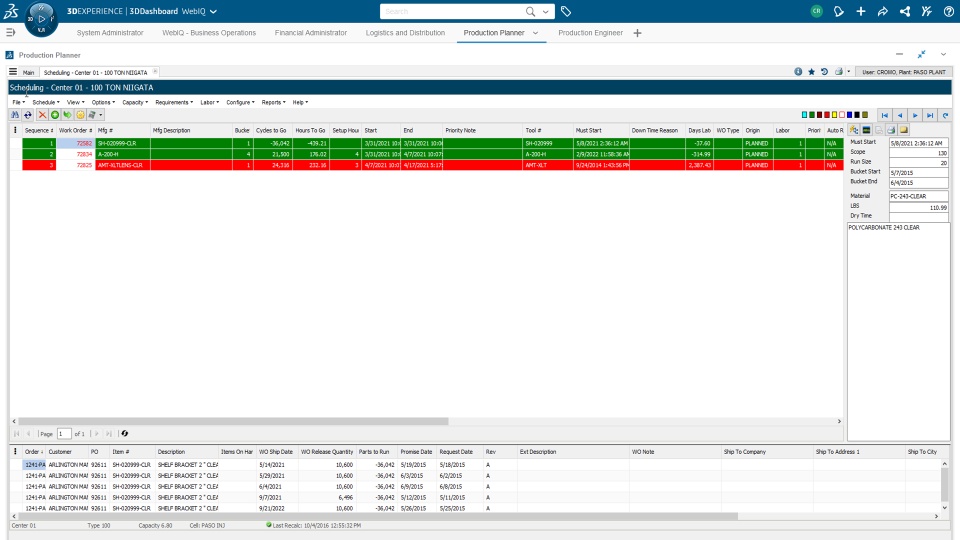Click the history clock arrow icon

(x=825, y=72)
